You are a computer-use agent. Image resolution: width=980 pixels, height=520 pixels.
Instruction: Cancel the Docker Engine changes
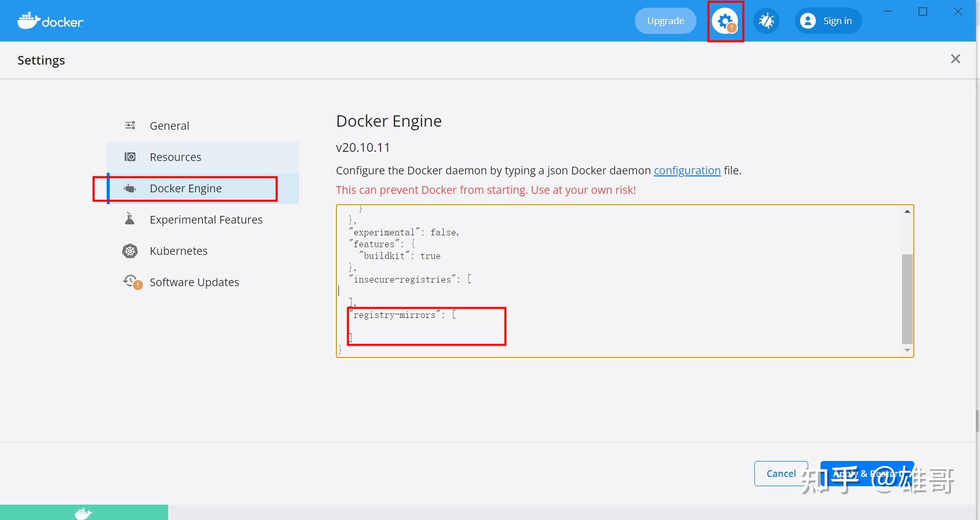(781, 473)
